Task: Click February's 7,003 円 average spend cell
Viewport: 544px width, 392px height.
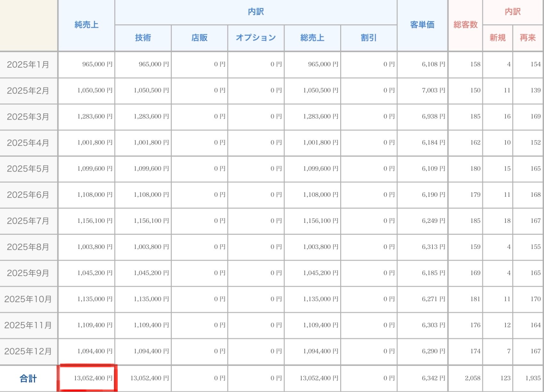Action: pos(433,90)
